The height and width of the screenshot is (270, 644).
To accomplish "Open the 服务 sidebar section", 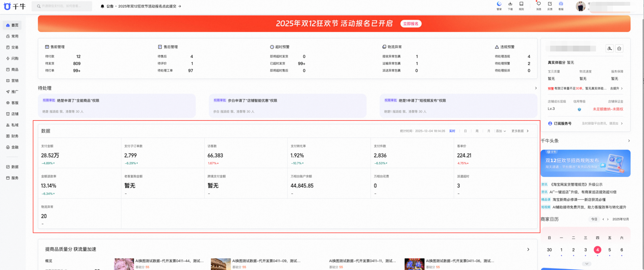I will click(x=12, y=178).
